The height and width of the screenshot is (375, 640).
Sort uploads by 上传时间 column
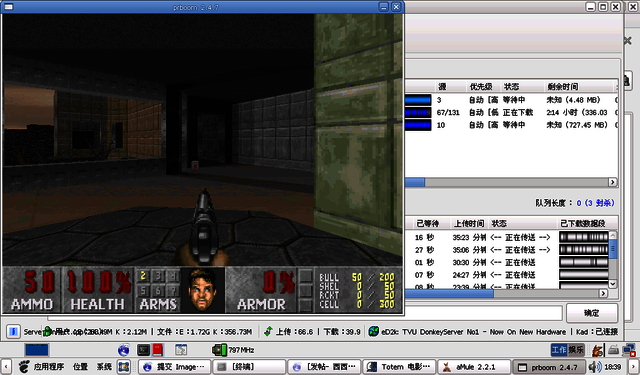pyautogui.click(x=469, y=223)
